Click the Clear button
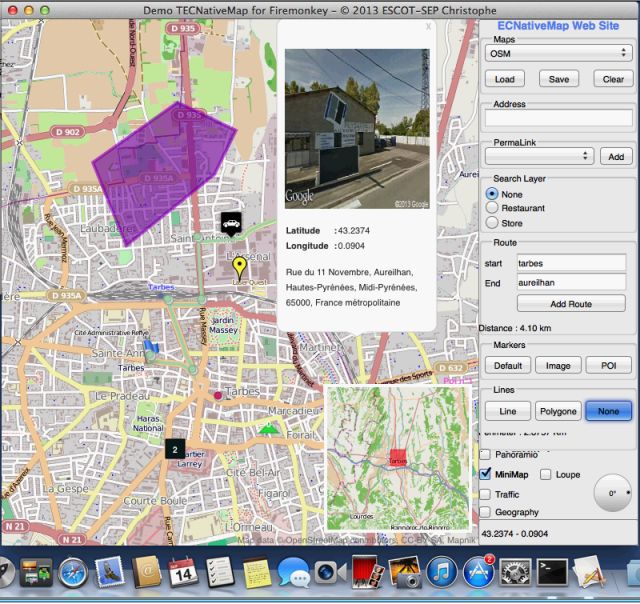This screenshot has height=604, width=640. 613,79
